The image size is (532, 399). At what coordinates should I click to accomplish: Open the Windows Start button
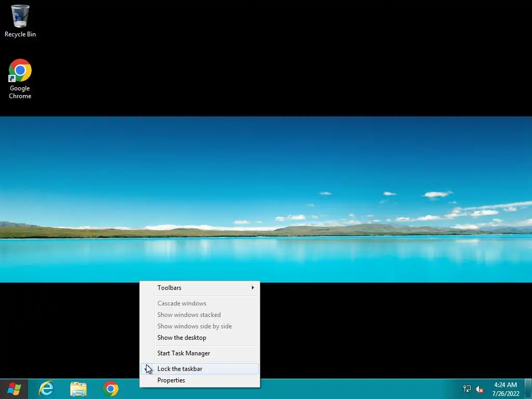point(14,389)
